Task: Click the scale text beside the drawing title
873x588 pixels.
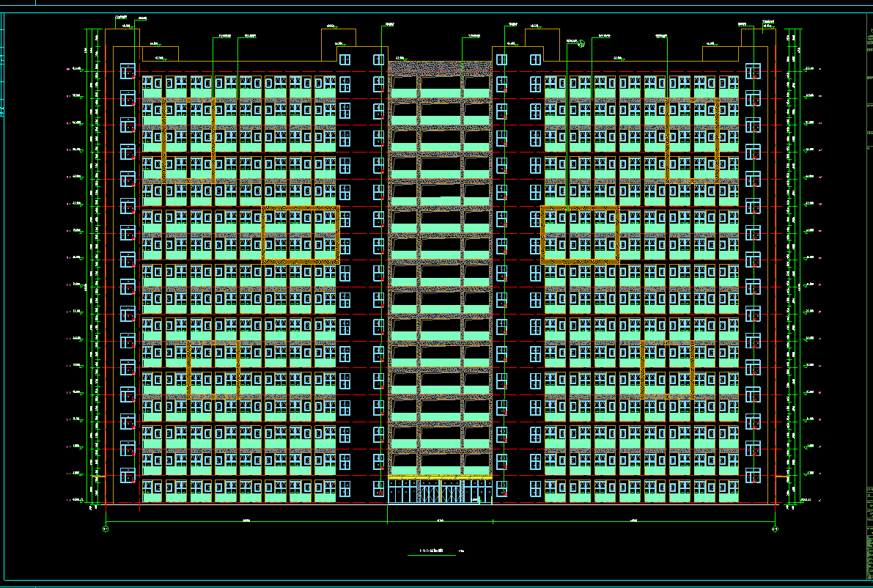Action: pyautogui.click(x=461, y=551)
